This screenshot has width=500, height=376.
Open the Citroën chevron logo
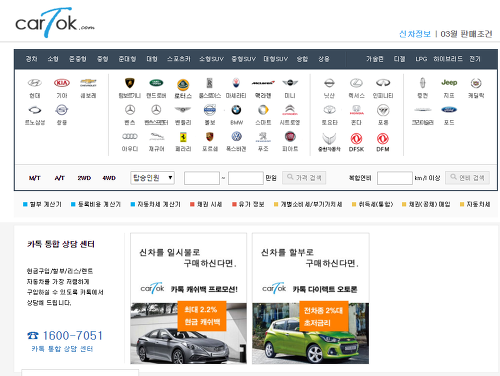pos(290,110)
